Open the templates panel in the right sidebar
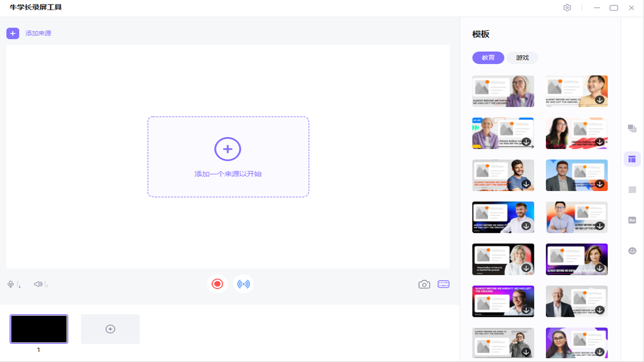 (632, 158)
